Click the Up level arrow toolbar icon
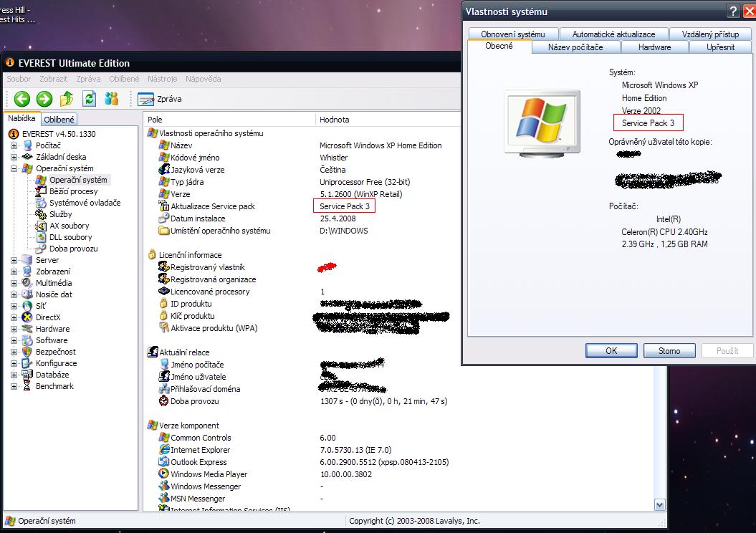This screenshot has height=533, width=756. coord(67,99)
